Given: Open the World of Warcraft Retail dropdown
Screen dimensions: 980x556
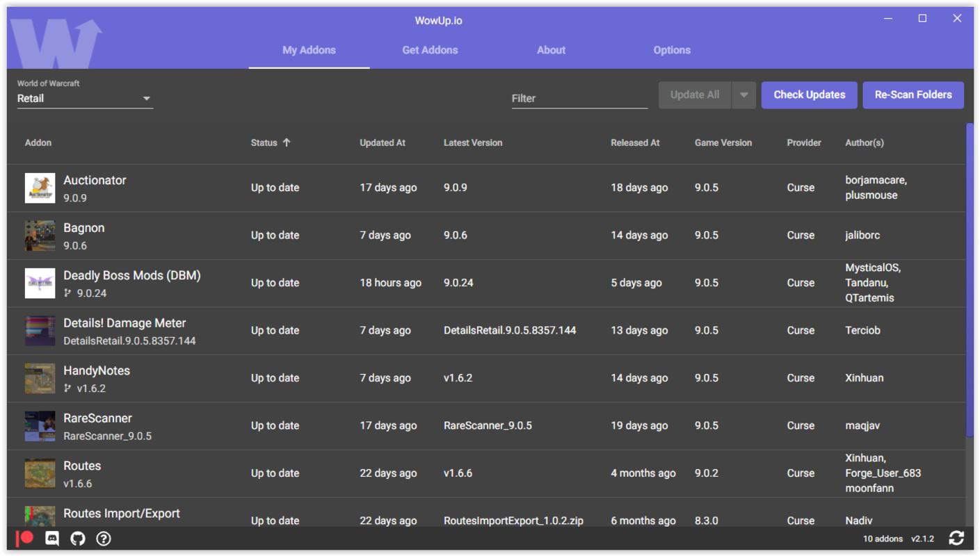Looking at the screenshot, I should click(85, 99).
